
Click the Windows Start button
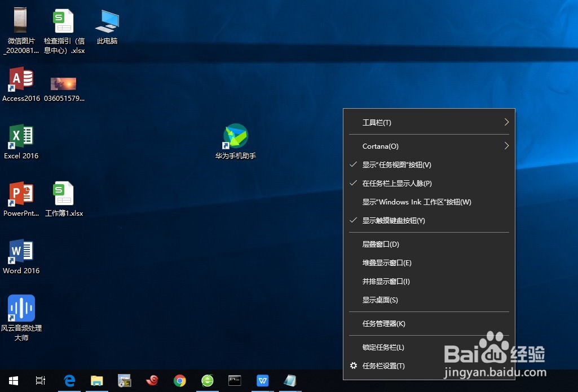point(13,381)
